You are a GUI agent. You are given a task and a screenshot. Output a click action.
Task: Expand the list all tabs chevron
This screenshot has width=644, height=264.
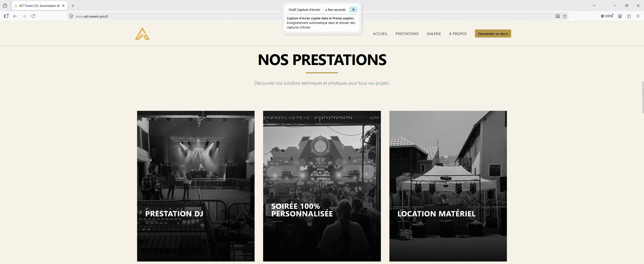click(594, 6)
